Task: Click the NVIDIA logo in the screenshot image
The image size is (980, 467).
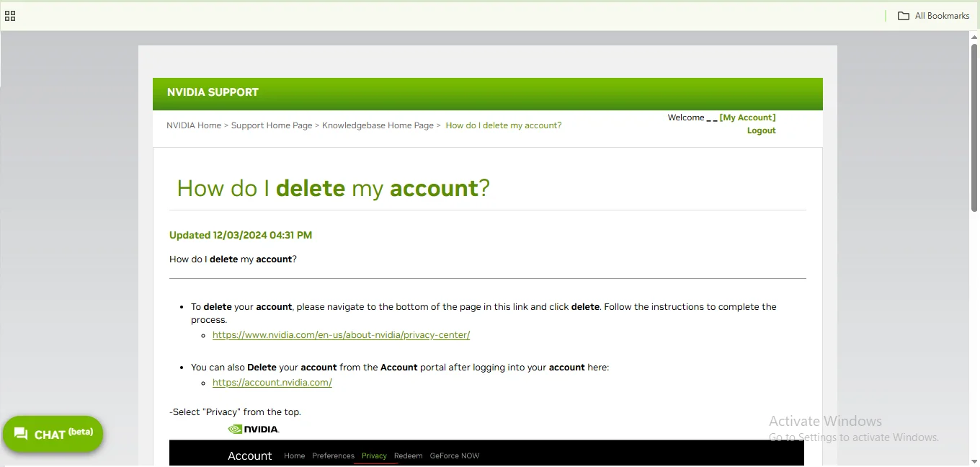Action: (x=253, y=429)
